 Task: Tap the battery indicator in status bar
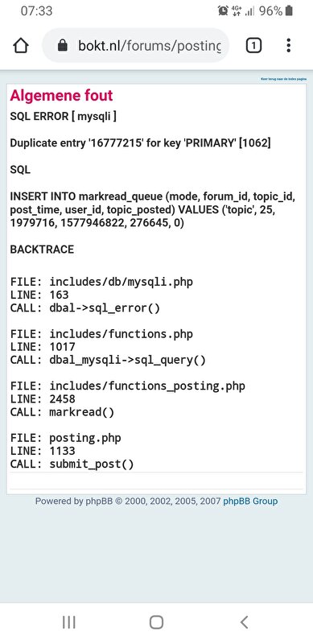coord(289,11)
